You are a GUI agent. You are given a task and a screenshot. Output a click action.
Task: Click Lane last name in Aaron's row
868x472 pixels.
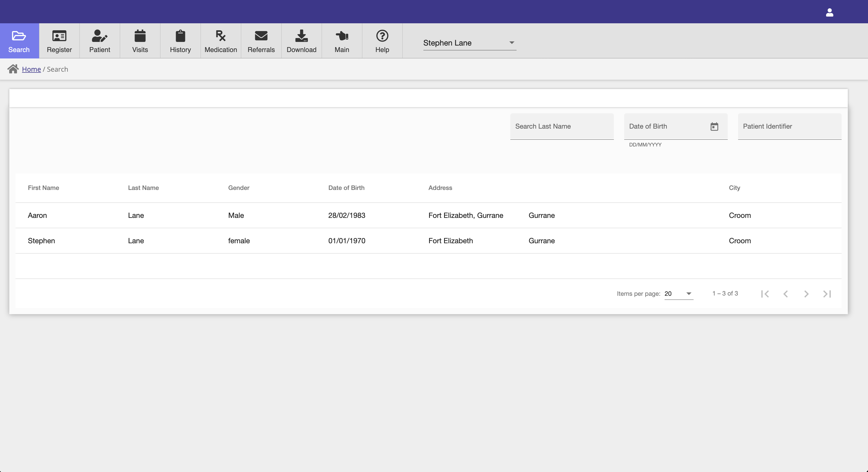tap(136, 215)
